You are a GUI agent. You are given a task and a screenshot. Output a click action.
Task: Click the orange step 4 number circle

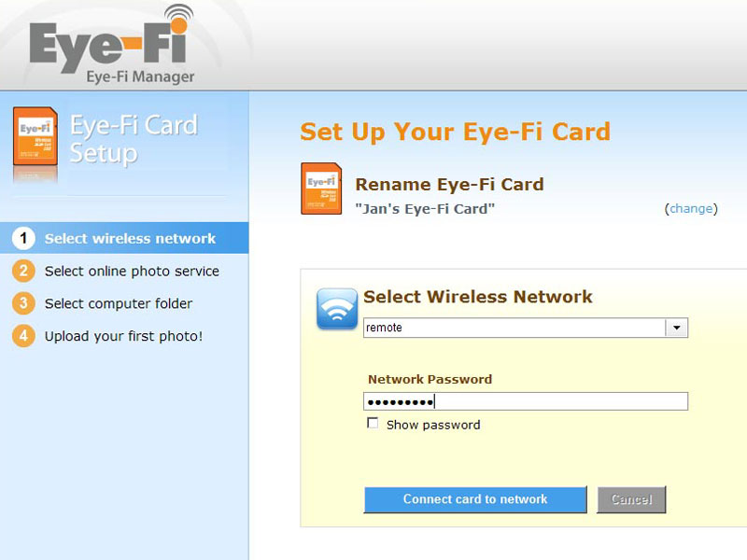point(23,336)
